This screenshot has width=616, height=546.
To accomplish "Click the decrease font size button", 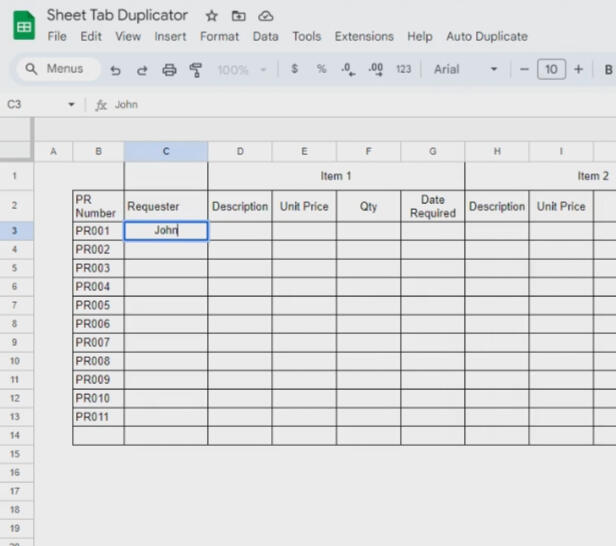I will pyautogui.click(x=524, y=70).
